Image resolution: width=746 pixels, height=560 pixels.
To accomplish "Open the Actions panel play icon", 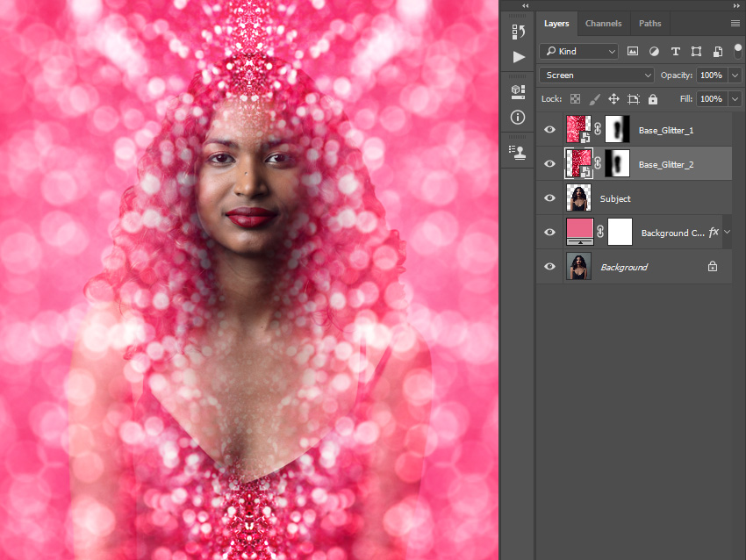I will point(519,57).
